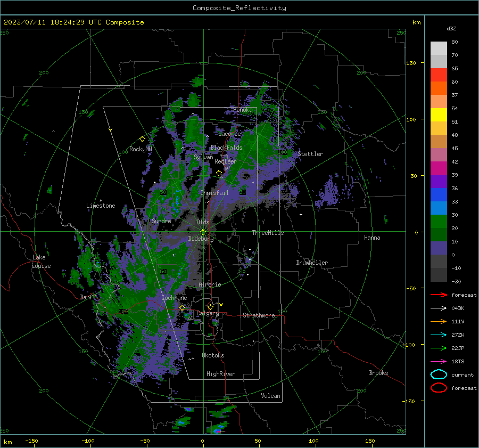Select the slate purple 0–10 dBZ swatch

click(439, 248)
